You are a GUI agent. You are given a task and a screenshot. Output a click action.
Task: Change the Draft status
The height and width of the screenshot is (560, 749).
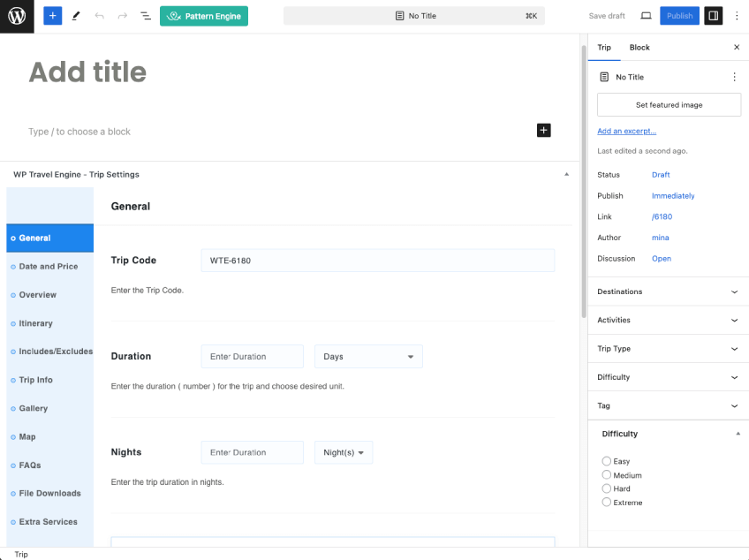(661, 175)
